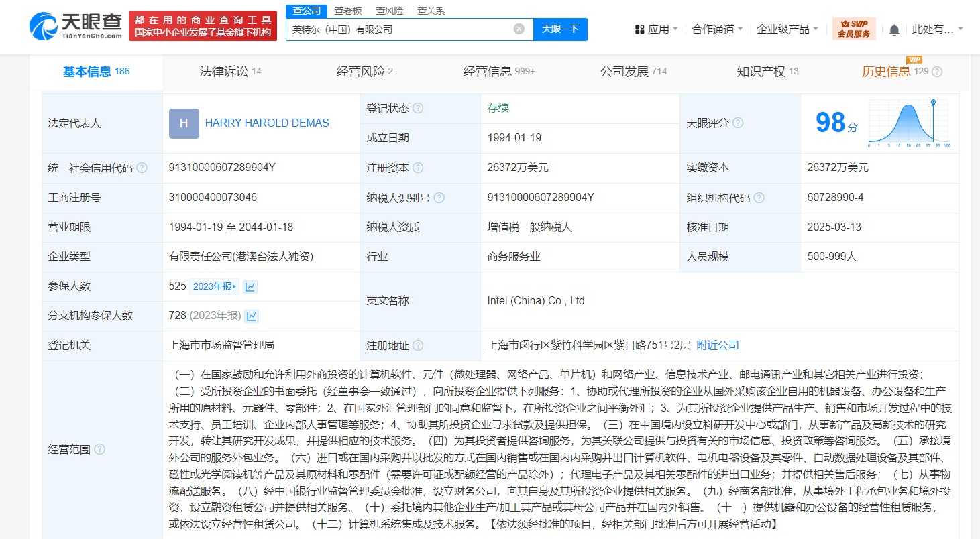Select the 纳税人识别号 value
980x539 pixels.
coord(541,198)
